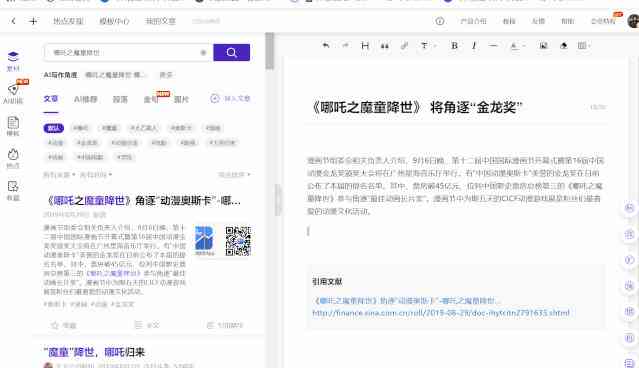Viewport: 639px width, 368px height.
Task: Open the AI创作 rocket sidebar panel
Action: coord(13,93)
